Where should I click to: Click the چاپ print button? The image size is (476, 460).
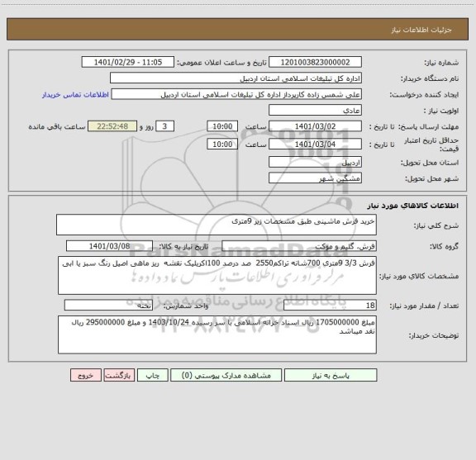click(x=152, y=375)
